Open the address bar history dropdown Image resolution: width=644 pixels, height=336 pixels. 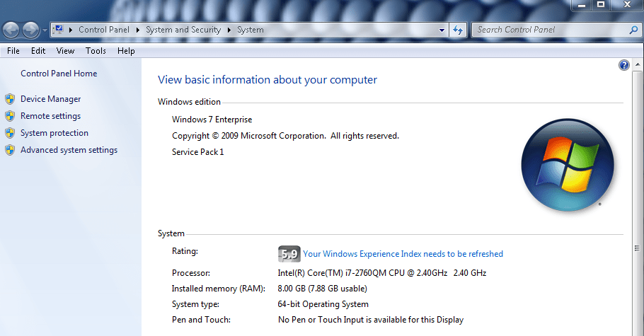coord(442,30)
